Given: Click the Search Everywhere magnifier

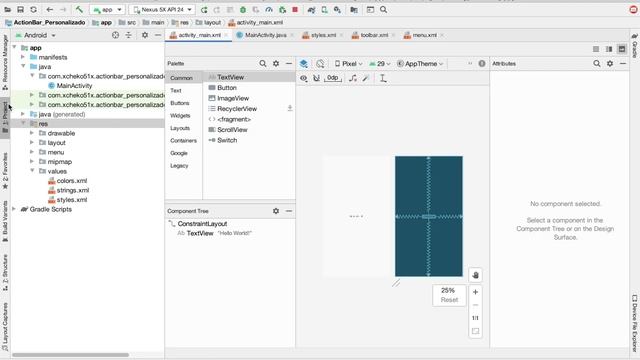Looking at the screenshot, I should [x=383, y=9].
